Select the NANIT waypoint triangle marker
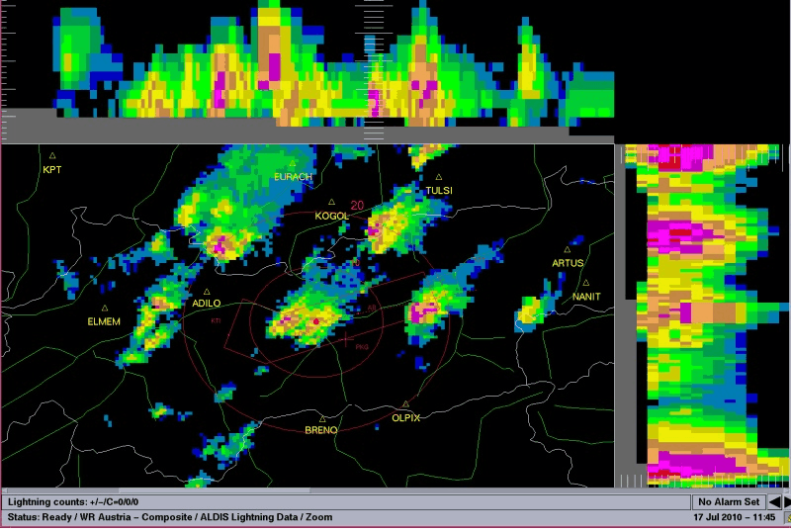 coord(585,283)
